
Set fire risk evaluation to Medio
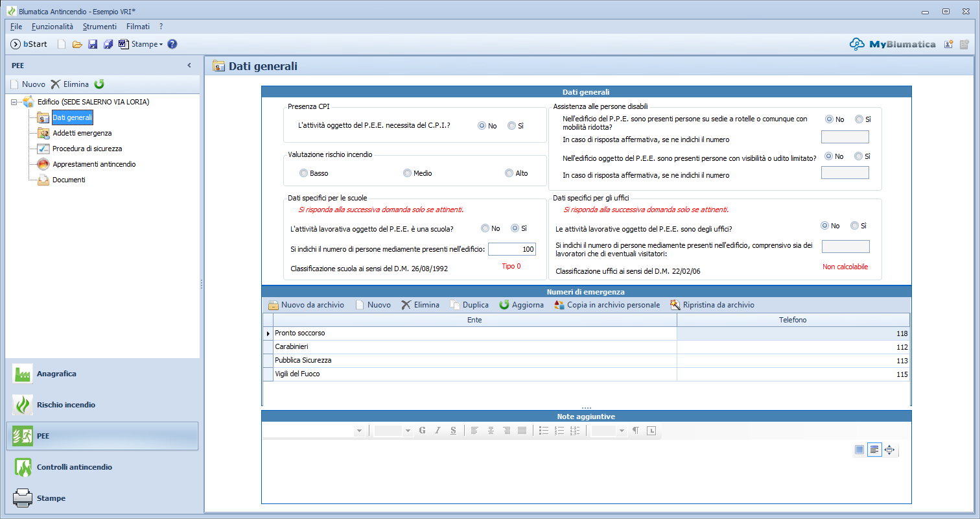coord(407,173)
